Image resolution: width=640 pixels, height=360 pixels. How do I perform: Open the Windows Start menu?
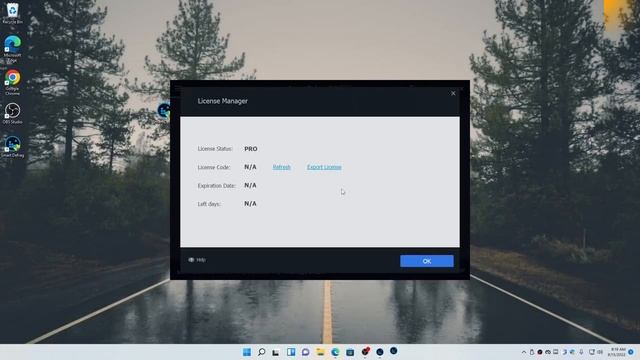pos(247,352)
